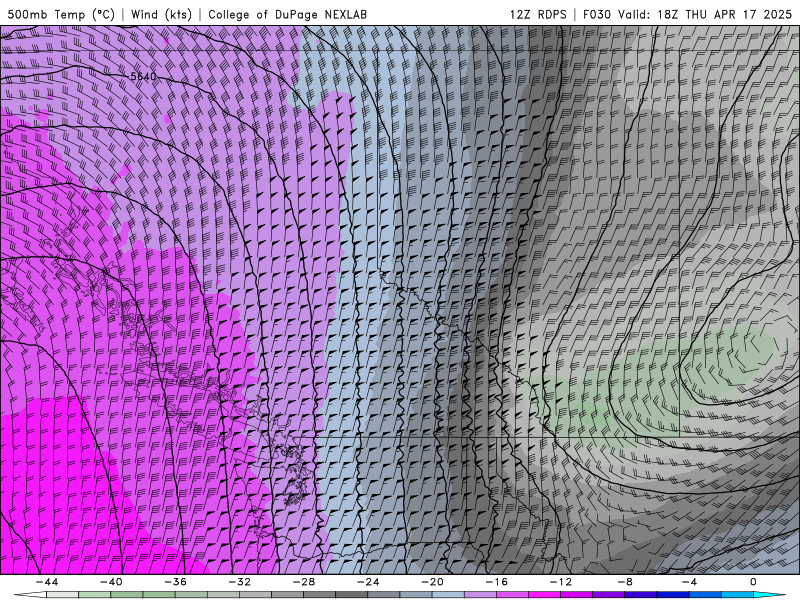This screenshot has height=600, width=800.
Task: Click the "F030" forecast hour text
Action: (596, 14)
